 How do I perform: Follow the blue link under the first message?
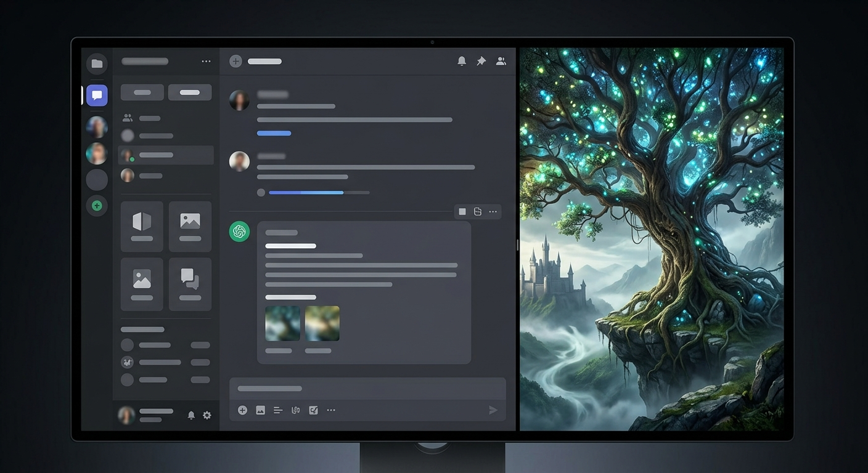point(274,133)
